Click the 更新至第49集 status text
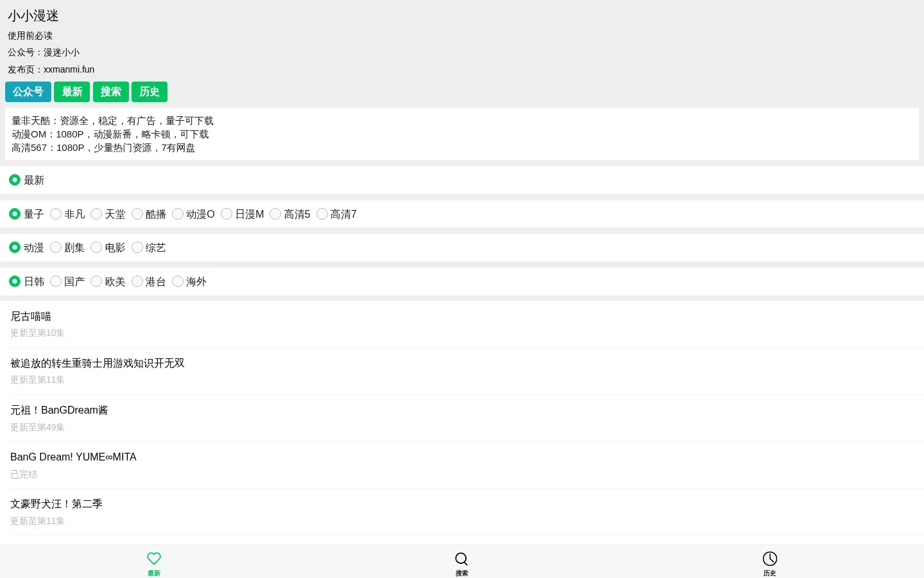924x578 pixels. [37, 427]
